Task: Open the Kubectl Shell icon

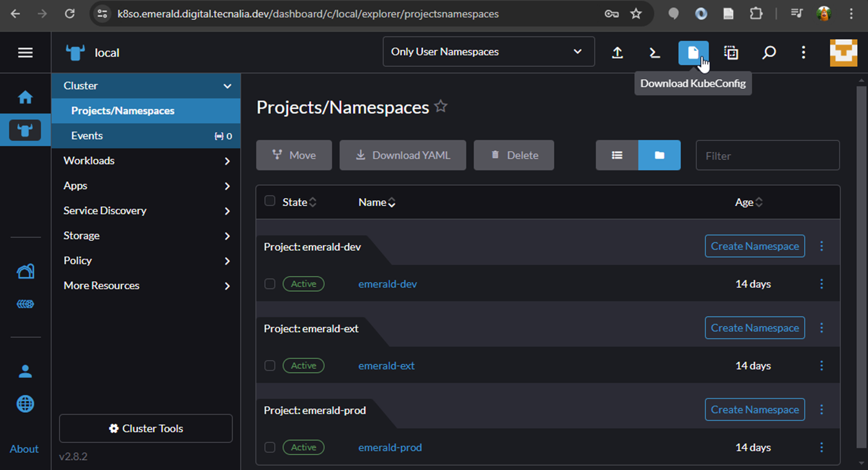Action: click(x=655, y=53)
